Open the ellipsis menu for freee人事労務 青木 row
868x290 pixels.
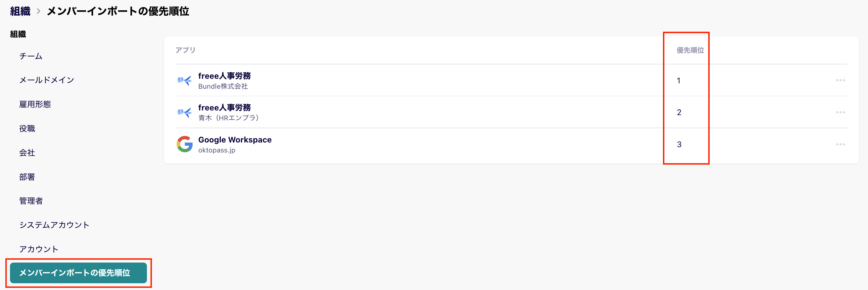(841, 112)
